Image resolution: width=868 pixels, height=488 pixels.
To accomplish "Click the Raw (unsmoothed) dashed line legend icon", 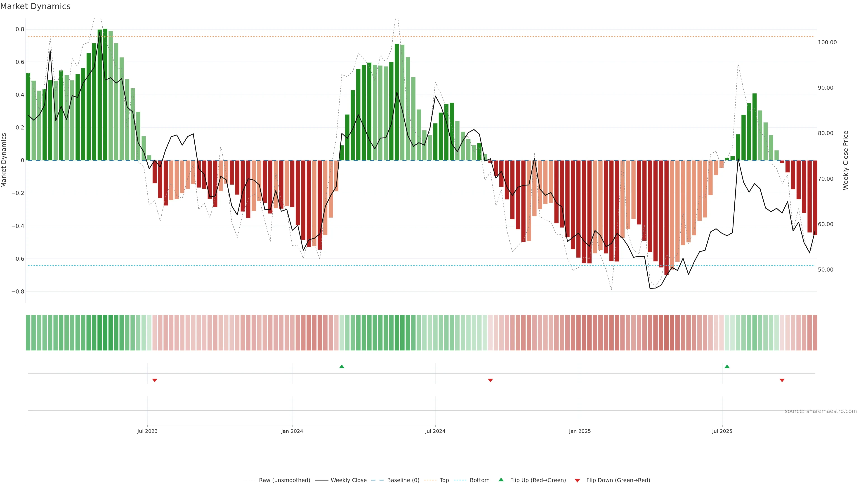I will pos(249,480).
